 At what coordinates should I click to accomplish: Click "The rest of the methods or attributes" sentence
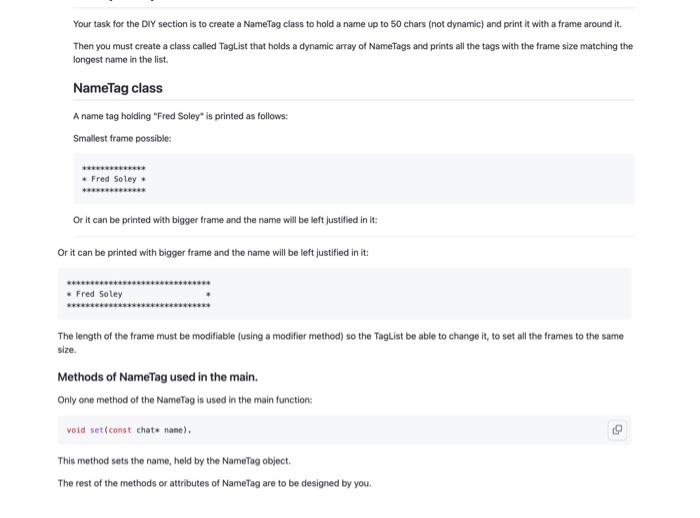click(x=214, y=483)
